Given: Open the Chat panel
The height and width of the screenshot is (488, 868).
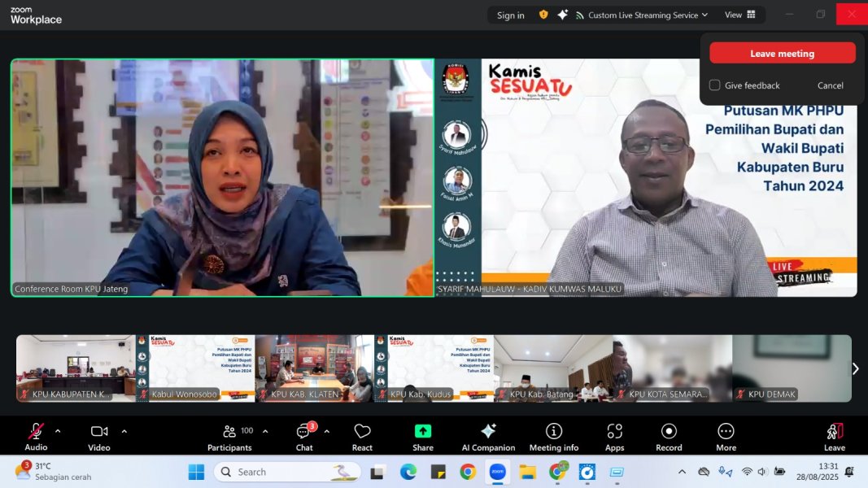Looking at the screenshot, I should [304, 436].
